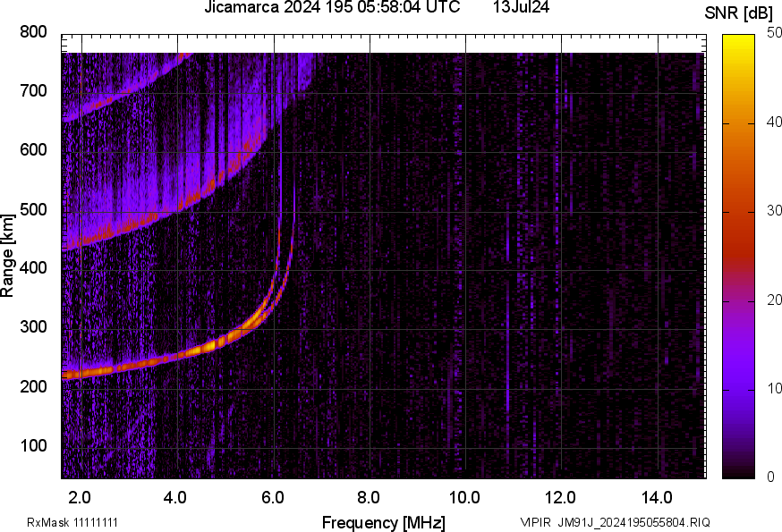
Task: Click the 'RxMask 11111111' footer text
Action: [72, 522]
